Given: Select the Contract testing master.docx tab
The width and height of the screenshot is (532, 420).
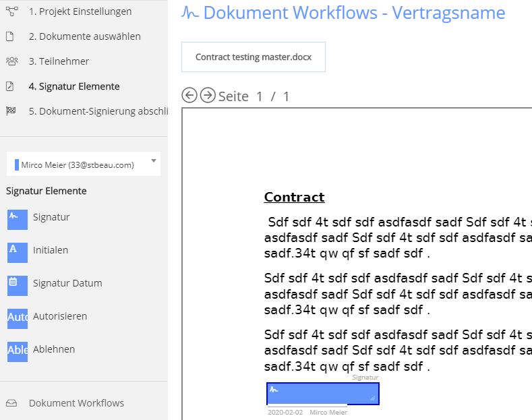Looking at the screenshot, I should 254,57.
